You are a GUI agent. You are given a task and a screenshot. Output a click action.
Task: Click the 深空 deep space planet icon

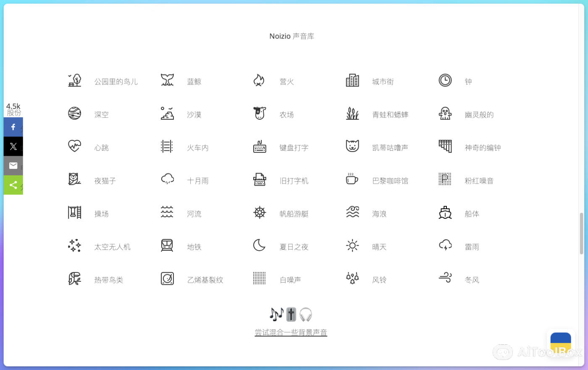[74, 113]
